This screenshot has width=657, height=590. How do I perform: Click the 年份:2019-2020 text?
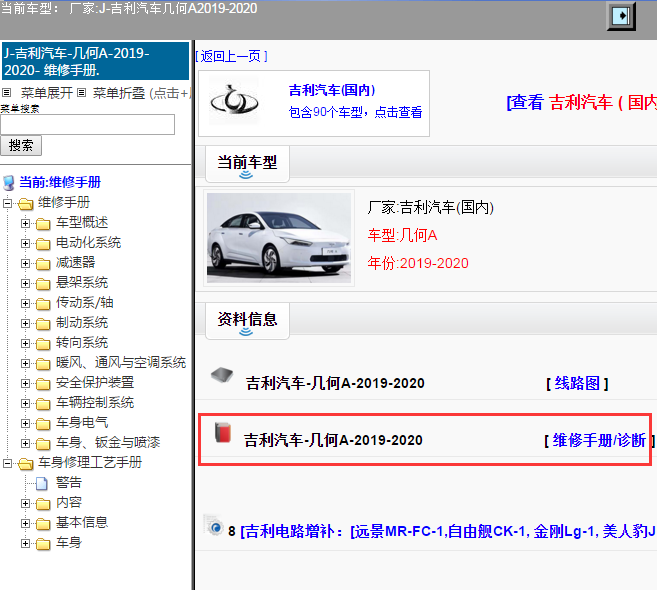(418, 263)
